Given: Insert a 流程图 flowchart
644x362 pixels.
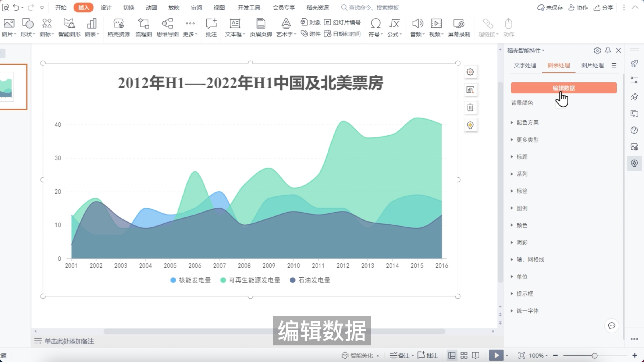Looking at the screenshot, I should click(x=144, y=27).
